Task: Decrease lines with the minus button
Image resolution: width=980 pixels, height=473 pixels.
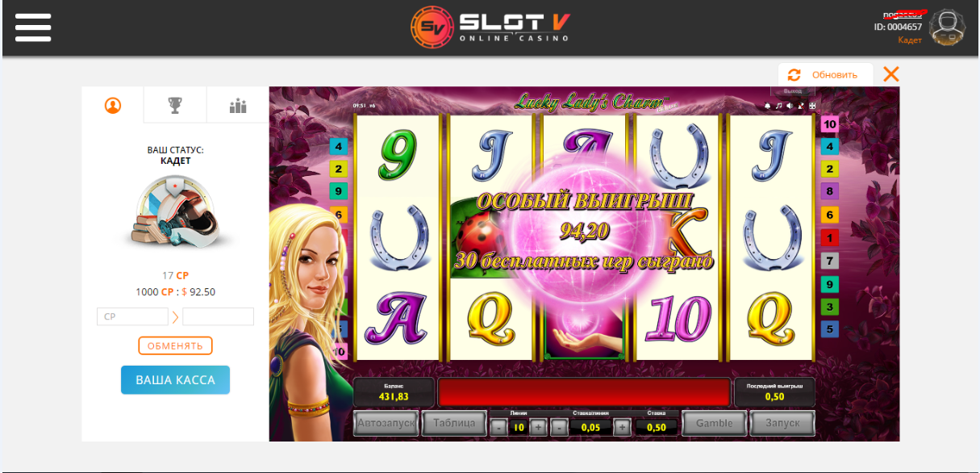Action: point(499,427)
